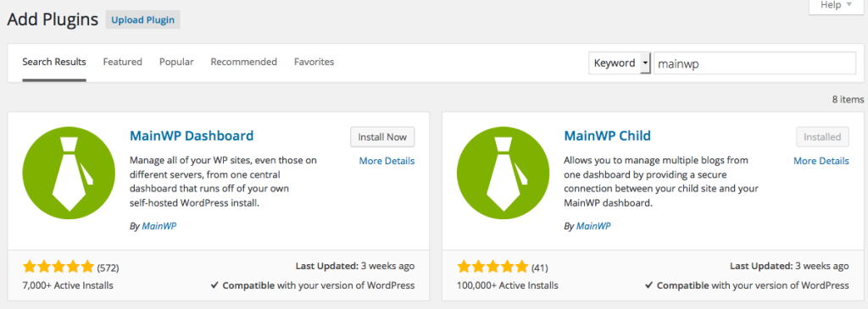Open the MainWP Child title link
The width and height of the screenshot is (868, 309).
point(607,135)
